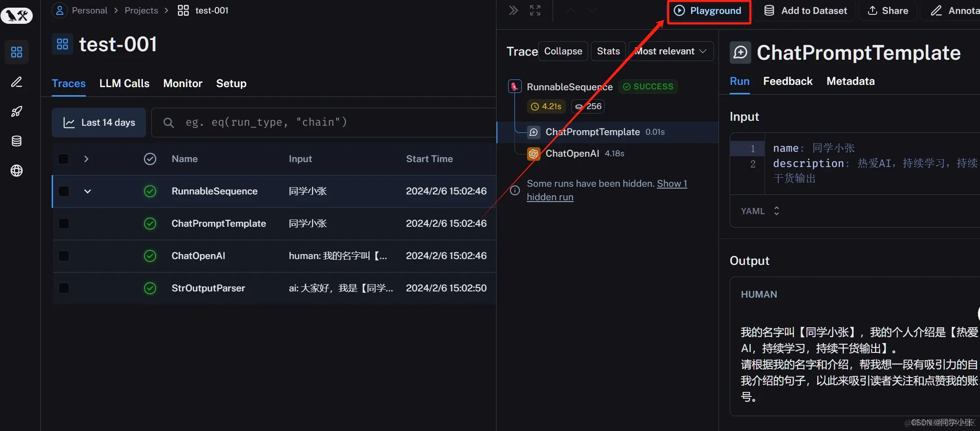Open rocket deployments icon in sidebar
Screen dimensions: 980x431
(17, 111)
